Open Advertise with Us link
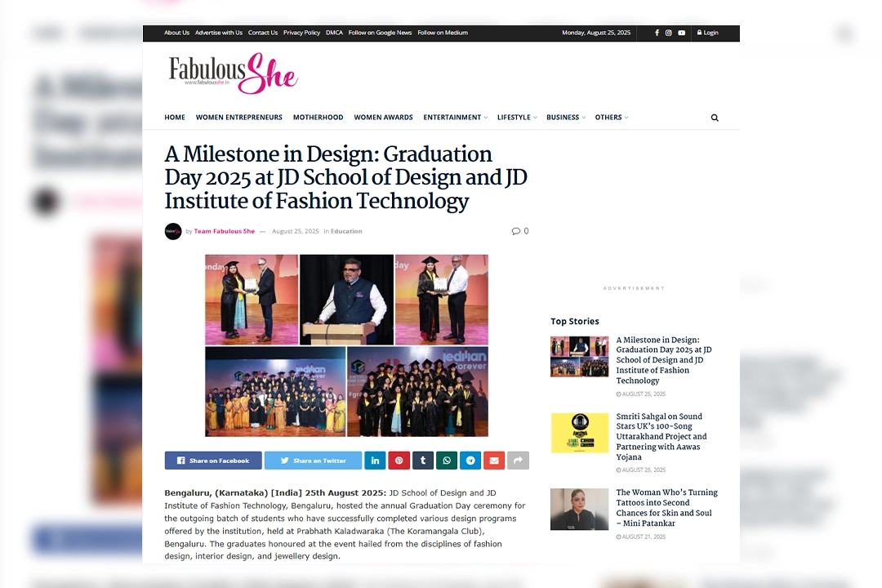The image size is (882, 588). pyautogui.click(x=219, y=33)
